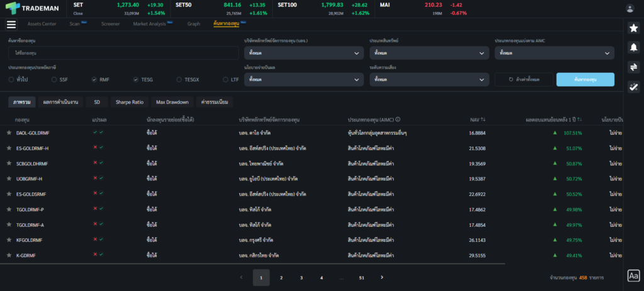Viewport: 644px width, 291px height.
Task: Star the ES-GOLDRMF-H fund
Action: click(9, 148)
